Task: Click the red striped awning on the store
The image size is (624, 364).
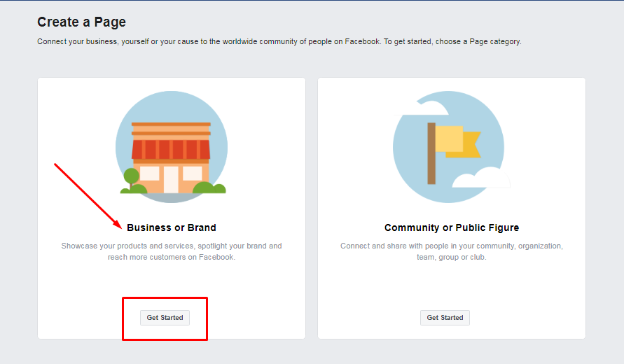Action: coord(171,149)
